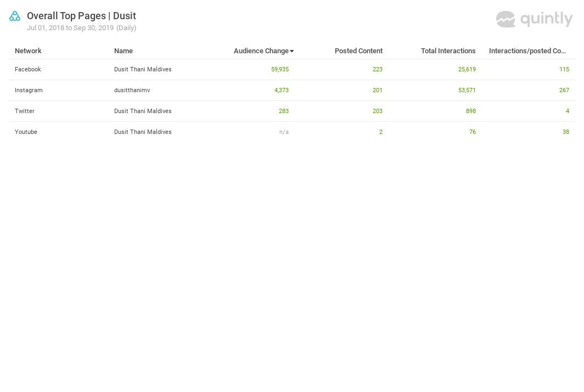Select the Youtube network cell
Screen dimensions: 584x392
pyautogui.click(x=26, y=132)
